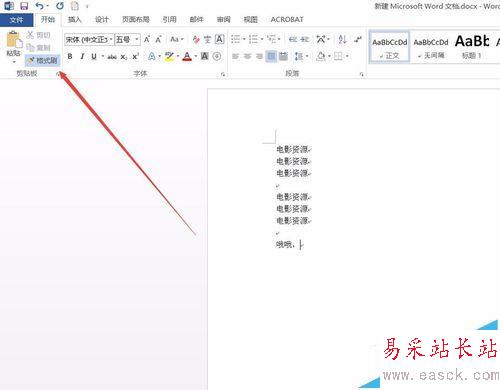Switch to the 页面布局 tab
Screen dimensions: 500x390
click(136, 20)
